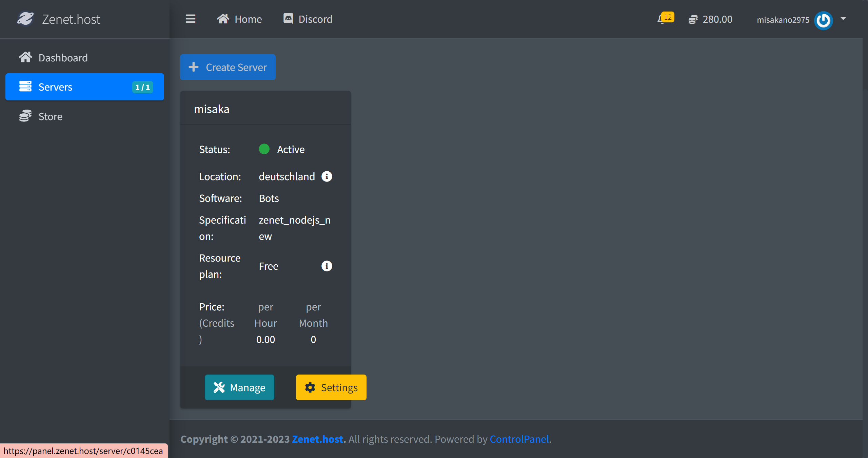Show location info icon next to deutschland
Image resolution: width=868 pixels, height=458 pixels.
coord(327,176)
